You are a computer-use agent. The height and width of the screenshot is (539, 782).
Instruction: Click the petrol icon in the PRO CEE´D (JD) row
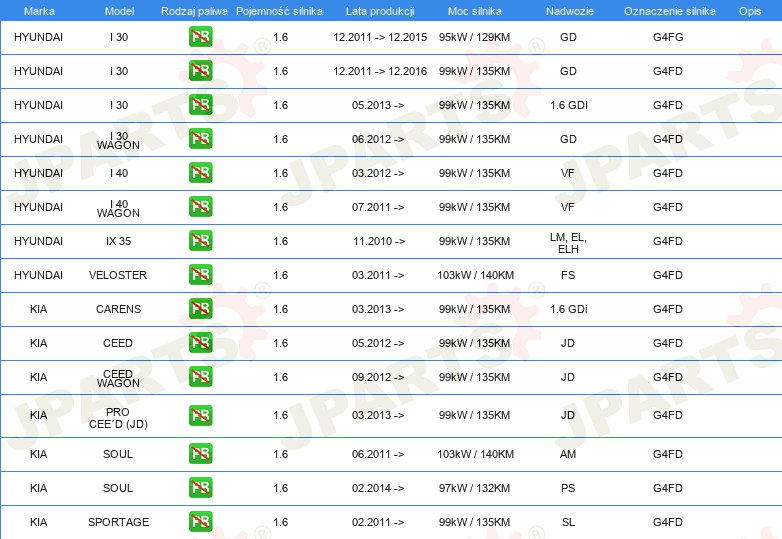[200, 415]
